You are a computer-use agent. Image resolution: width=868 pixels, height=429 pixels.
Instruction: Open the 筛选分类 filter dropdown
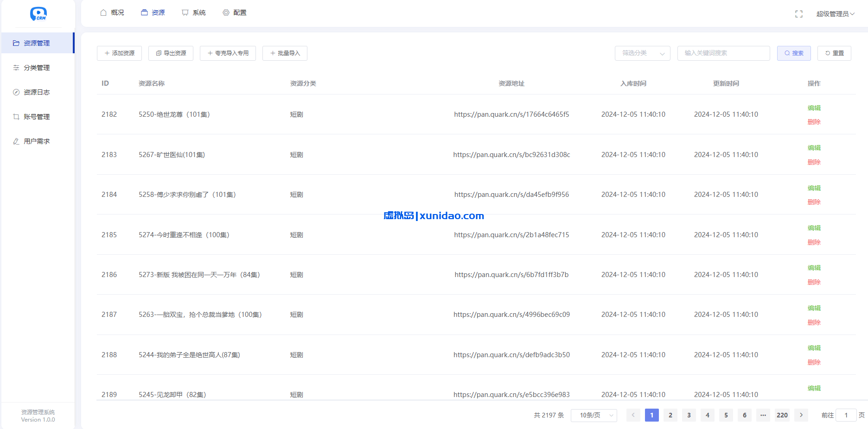[x=642, y=53]
